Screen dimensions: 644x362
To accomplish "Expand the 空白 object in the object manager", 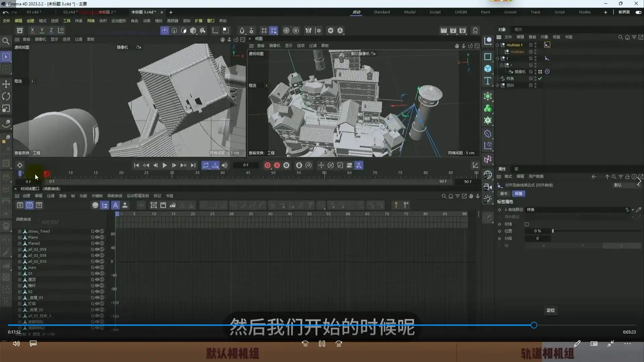I will tap(498, 85).
